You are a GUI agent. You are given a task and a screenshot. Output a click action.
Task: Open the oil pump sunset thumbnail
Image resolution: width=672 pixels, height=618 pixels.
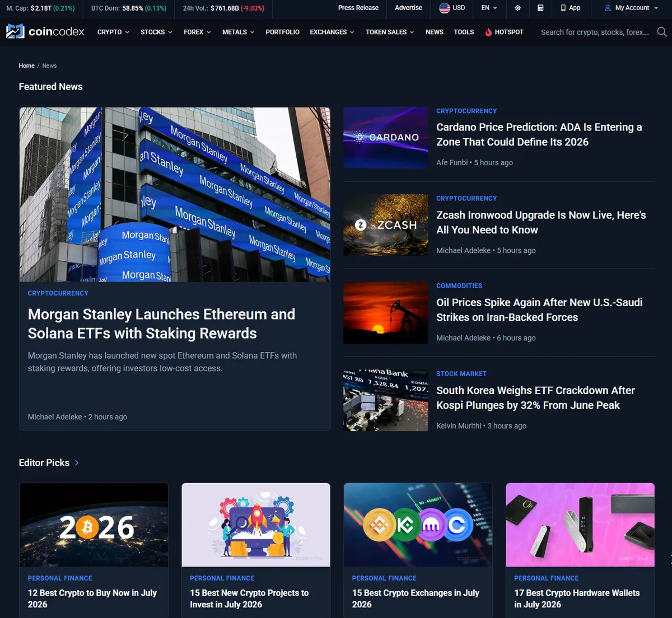click(386, 313)
